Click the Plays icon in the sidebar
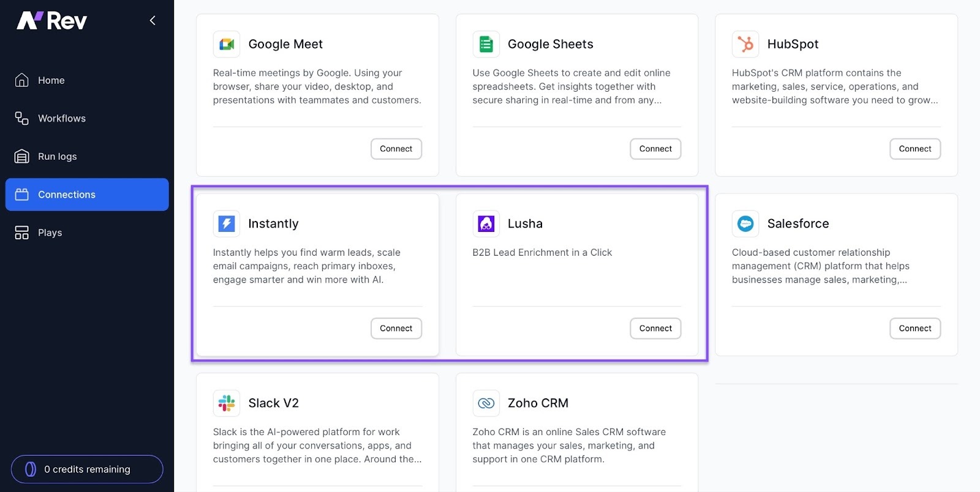This screenshot has height=492, width=980. coord(21,233)
